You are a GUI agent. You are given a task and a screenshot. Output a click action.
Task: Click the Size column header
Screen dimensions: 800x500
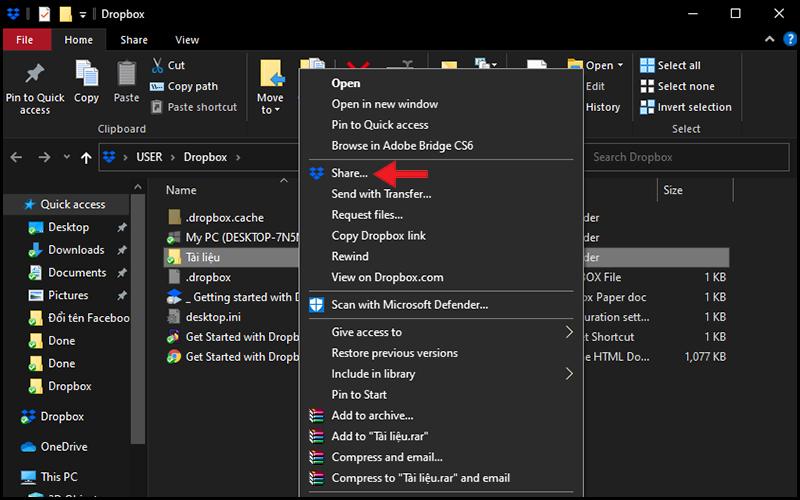[672, 190]
